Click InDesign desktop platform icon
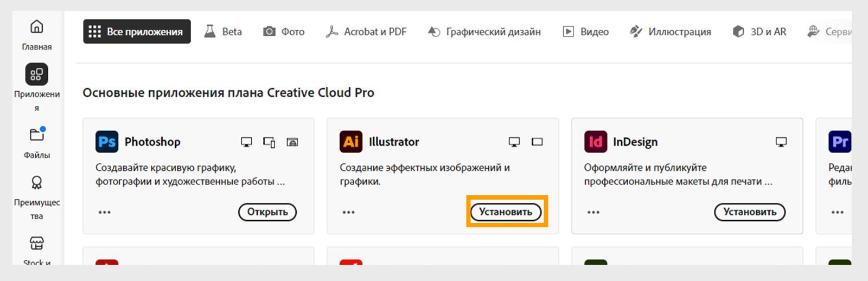 (x=781, y=142)
